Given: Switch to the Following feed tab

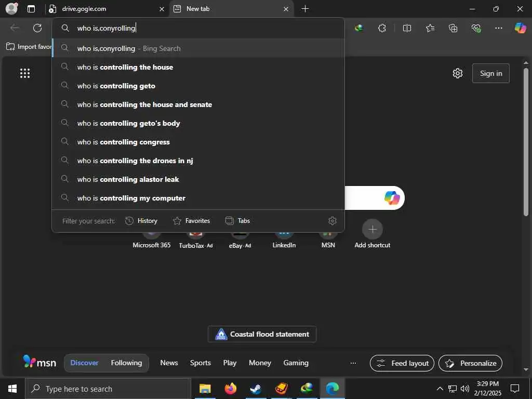Looking at the screenshot, I should pos(127,363).
